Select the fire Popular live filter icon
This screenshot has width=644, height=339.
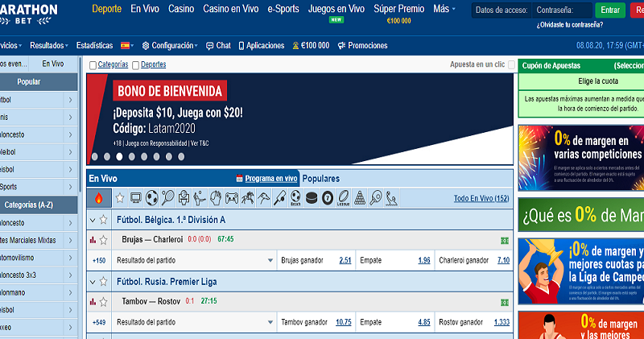[98, 198]
